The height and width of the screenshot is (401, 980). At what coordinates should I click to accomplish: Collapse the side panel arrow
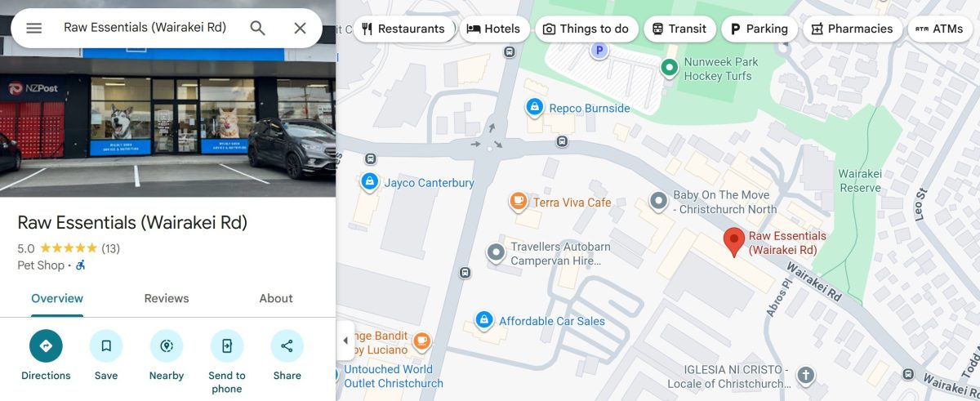point(345,341)
